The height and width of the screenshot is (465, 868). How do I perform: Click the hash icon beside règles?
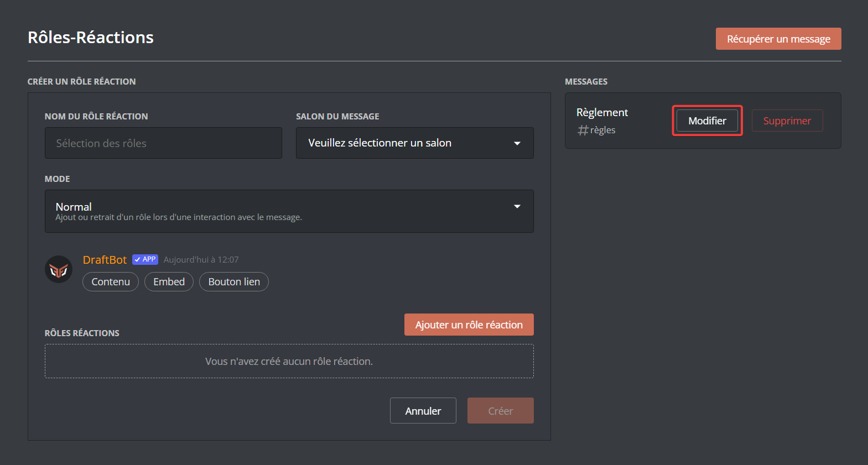tap(583, 130)
